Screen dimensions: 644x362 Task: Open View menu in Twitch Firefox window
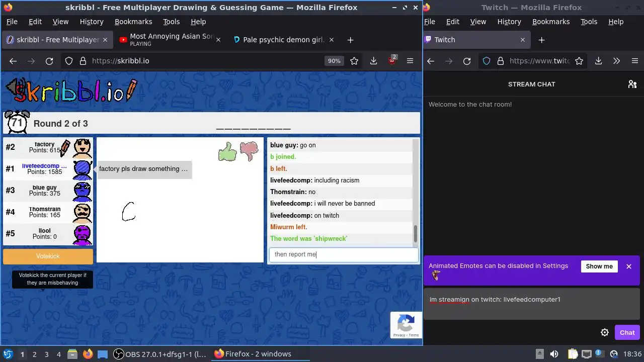pyautogui.click(x=478, y=22)
